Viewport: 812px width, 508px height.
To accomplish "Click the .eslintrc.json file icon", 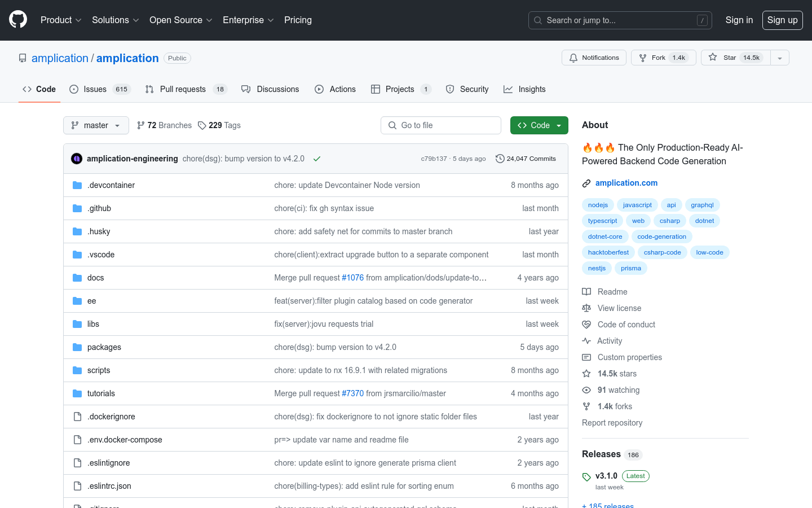I will (x=77, y=486).
